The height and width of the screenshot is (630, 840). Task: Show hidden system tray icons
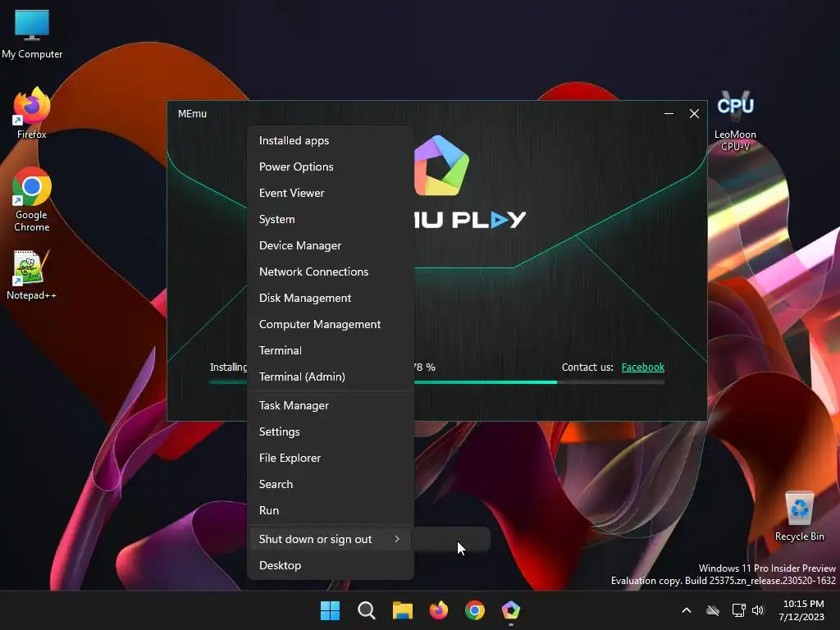pyautogui.click(x=687, y=610)
